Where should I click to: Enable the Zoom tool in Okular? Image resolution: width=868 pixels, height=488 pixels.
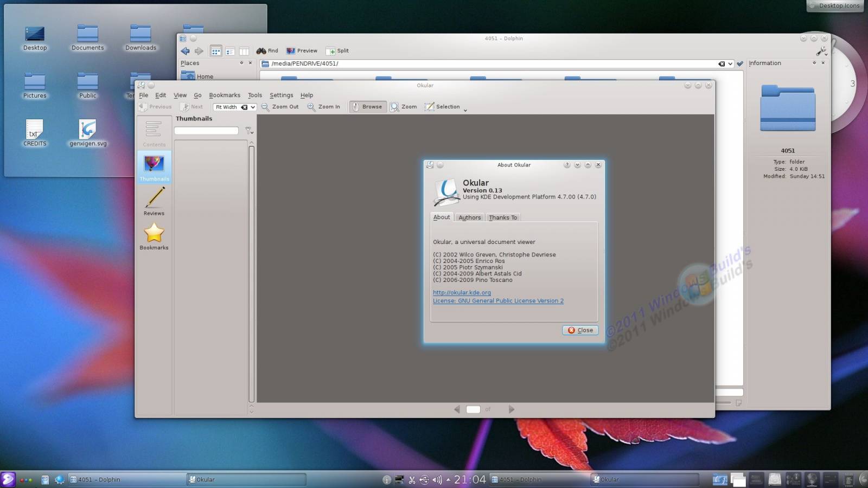pyautogui.click(x=404, y=107)
